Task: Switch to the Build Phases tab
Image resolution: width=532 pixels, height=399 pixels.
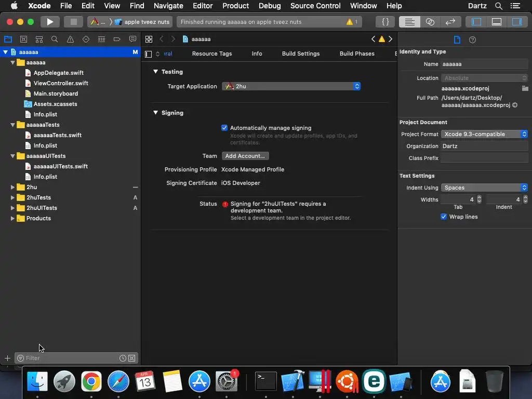Action: (x=357, y=54)
